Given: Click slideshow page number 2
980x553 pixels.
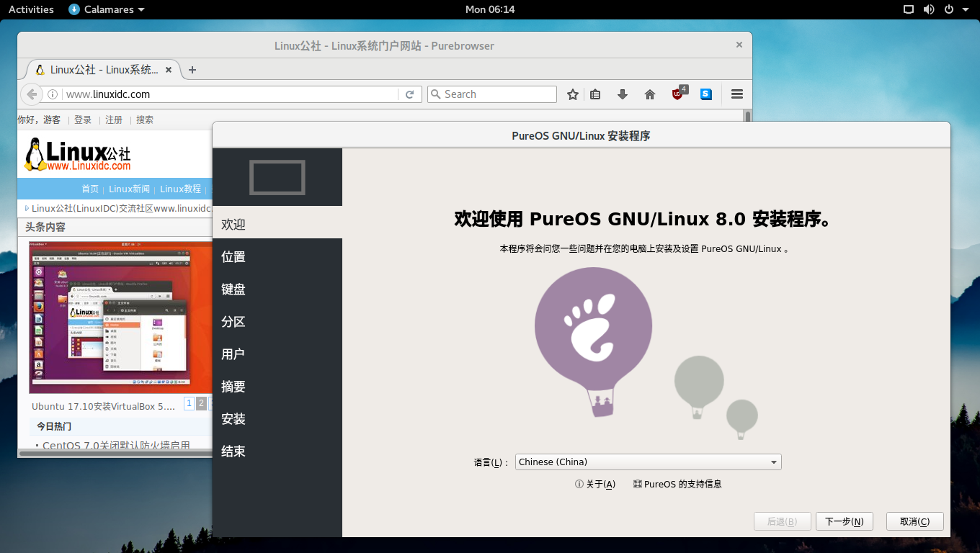Looking at the screenshot, I should coord(202,403).
